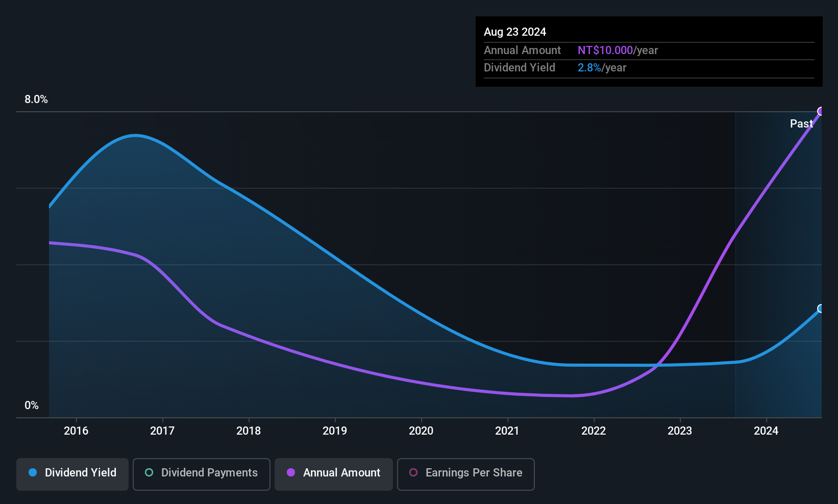The width and height of the screenshot is (838, 504).
Task: Click the 2020 axis label
Action: [x=421, y=431]
